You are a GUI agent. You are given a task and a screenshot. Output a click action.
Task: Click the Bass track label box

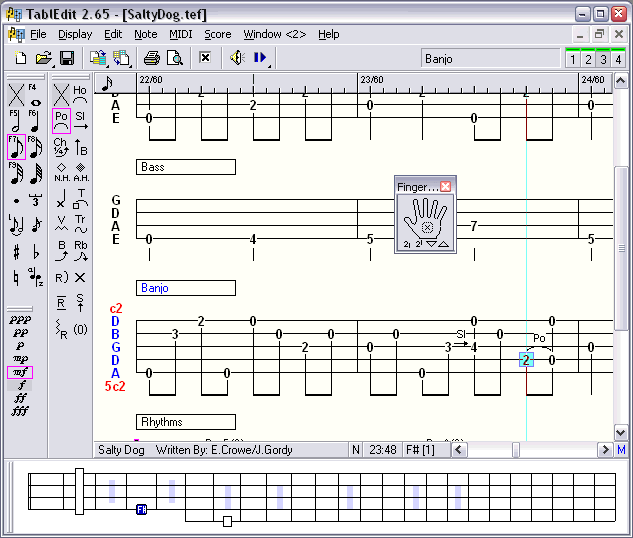coord(186,167)
